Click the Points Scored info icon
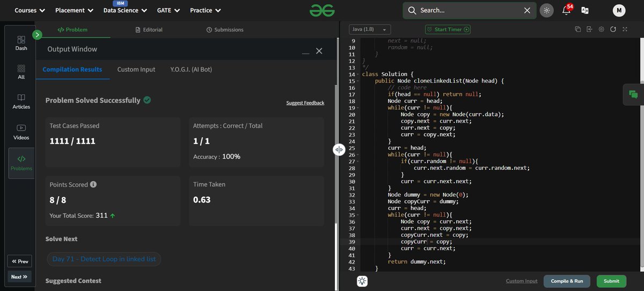This screenshot has width=644, height=291. coord(93,184)
